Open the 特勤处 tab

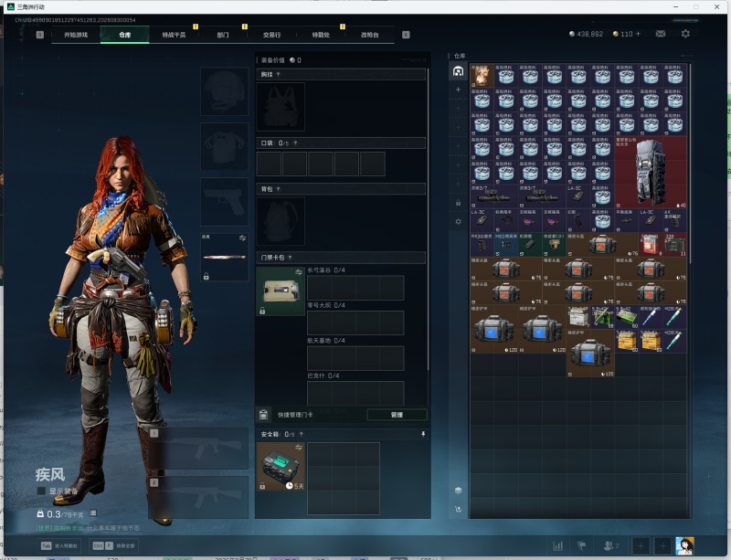321,35
